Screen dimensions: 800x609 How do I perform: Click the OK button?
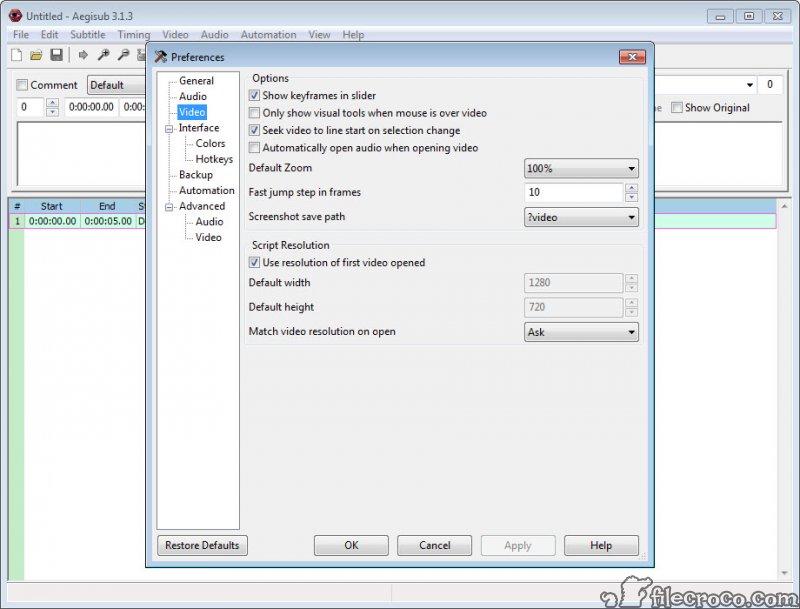(x=351, y=545)
